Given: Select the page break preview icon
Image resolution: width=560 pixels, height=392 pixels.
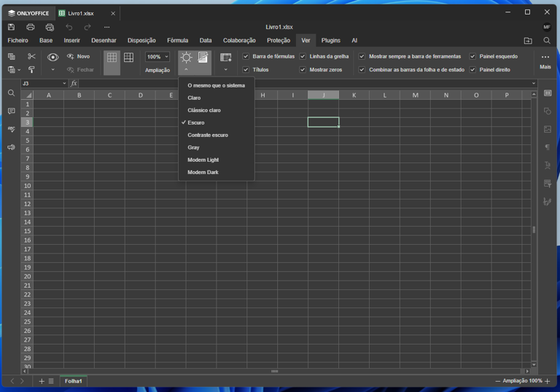Looking at the screenshot, I should click(128, 58).
